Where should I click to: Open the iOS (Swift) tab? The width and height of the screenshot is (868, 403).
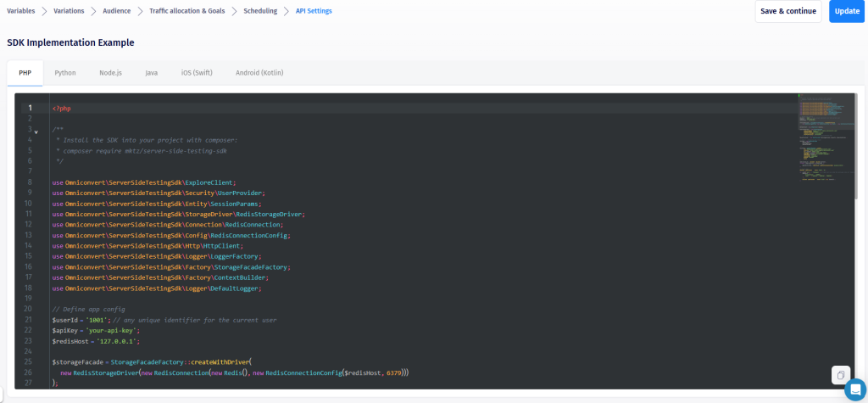197,73
